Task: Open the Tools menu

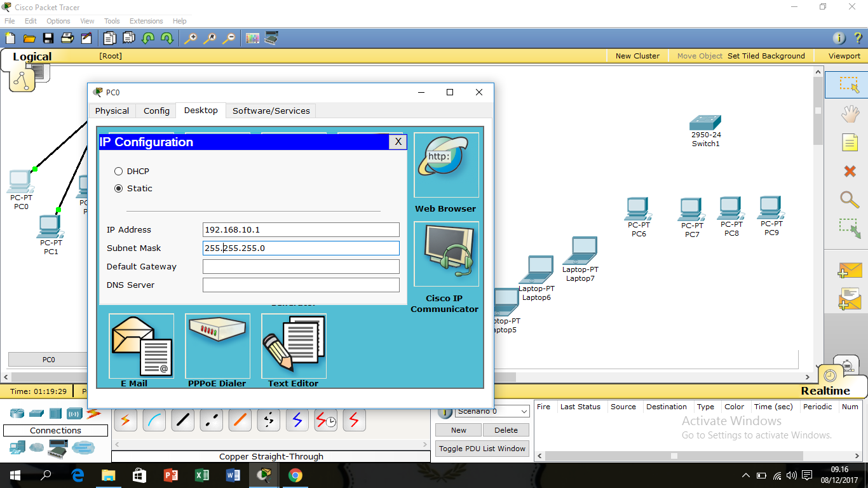Action: coord(112,21)
